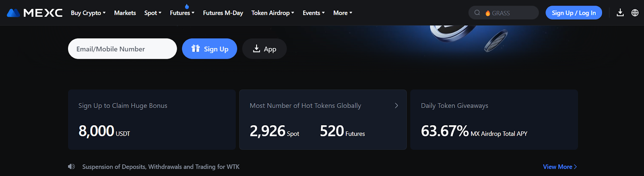Click the download icon in header

pyautogui.click(x=620, y=13)
